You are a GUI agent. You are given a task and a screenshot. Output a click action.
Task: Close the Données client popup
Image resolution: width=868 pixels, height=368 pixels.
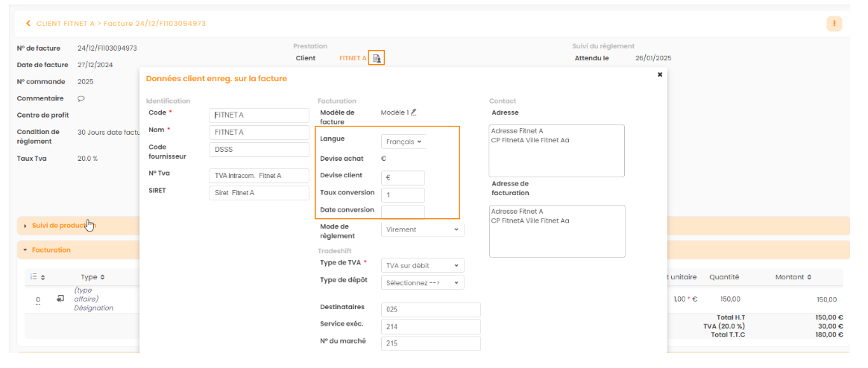click(x=659, y=74)
